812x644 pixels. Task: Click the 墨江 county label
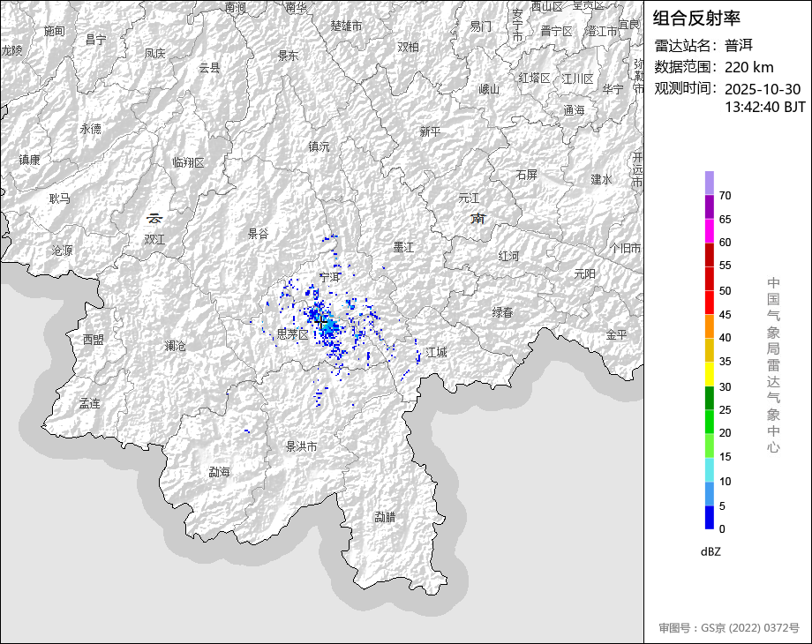[x=403, y=247]
